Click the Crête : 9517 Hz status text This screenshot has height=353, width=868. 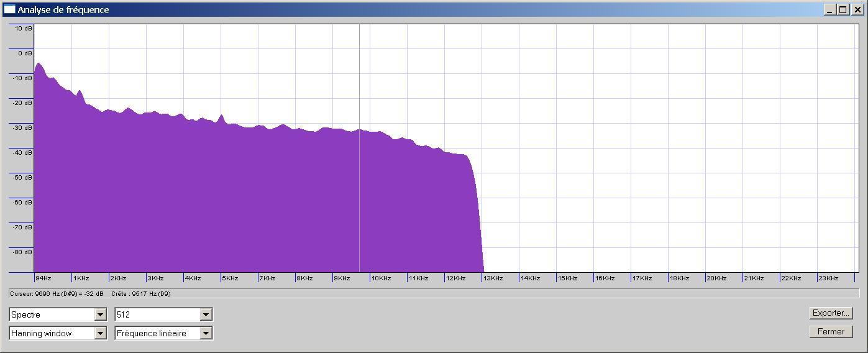coord(141,293)
